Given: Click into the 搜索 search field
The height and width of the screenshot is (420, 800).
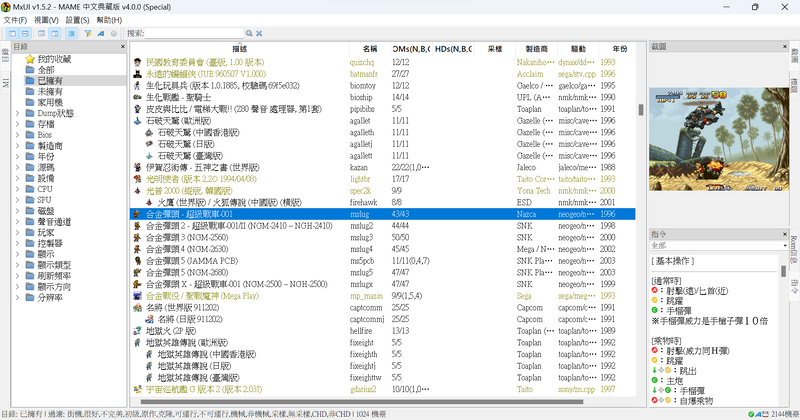Looking at the screenshot, I should coord(194,33).
